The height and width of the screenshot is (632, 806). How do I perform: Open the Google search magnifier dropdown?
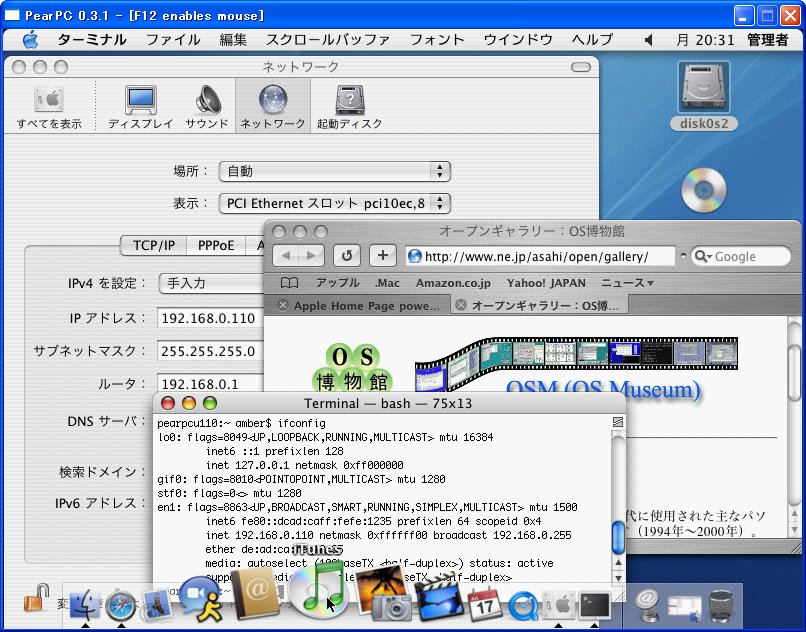[x=702, y=256]
